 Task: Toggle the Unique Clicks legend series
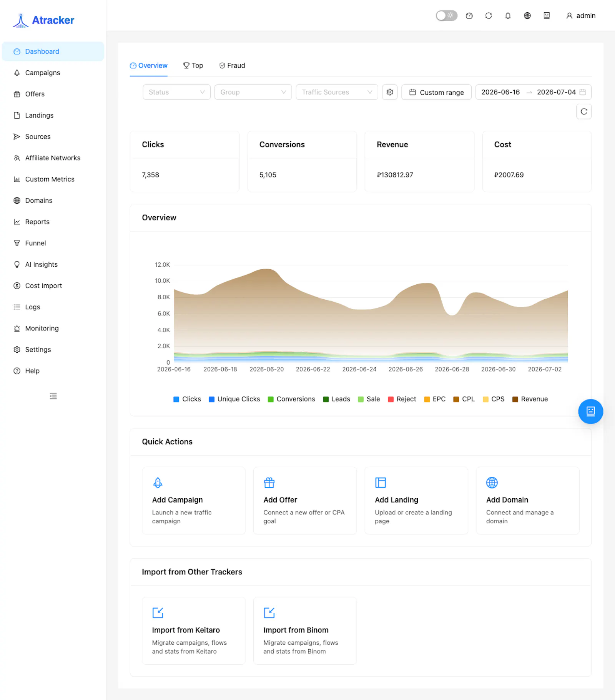coord(234,399)
